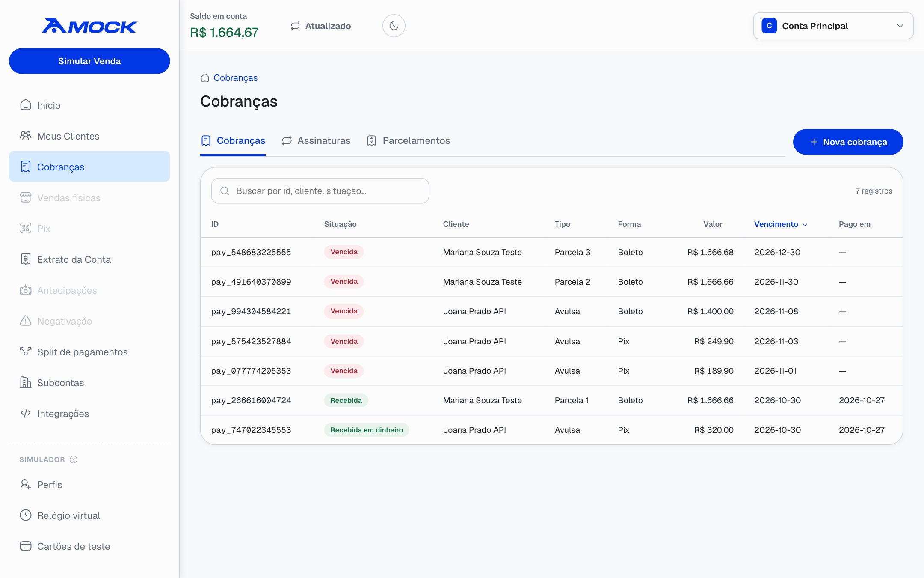Click the Simulador help question icon

pos(74,459)
